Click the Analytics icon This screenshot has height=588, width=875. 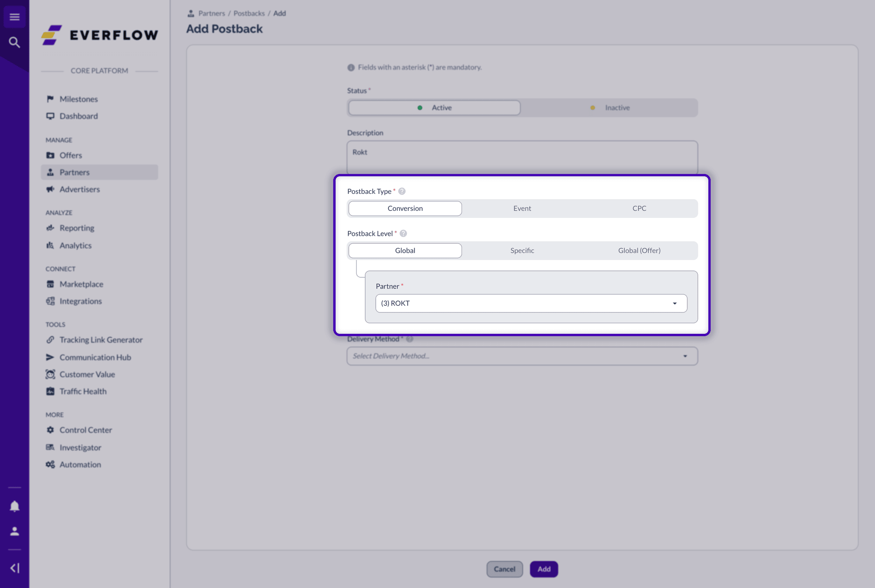click(x=50, y=245)
